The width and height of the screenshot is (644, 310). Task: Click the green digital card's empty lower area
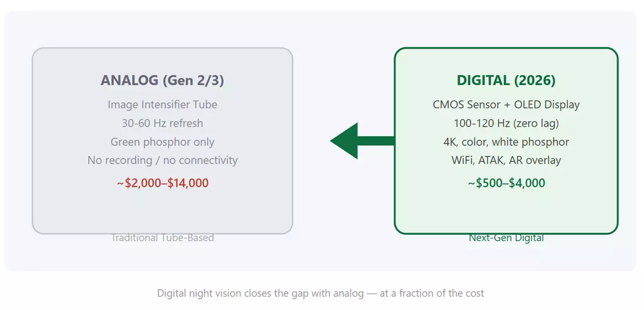(x=506, y=212)
